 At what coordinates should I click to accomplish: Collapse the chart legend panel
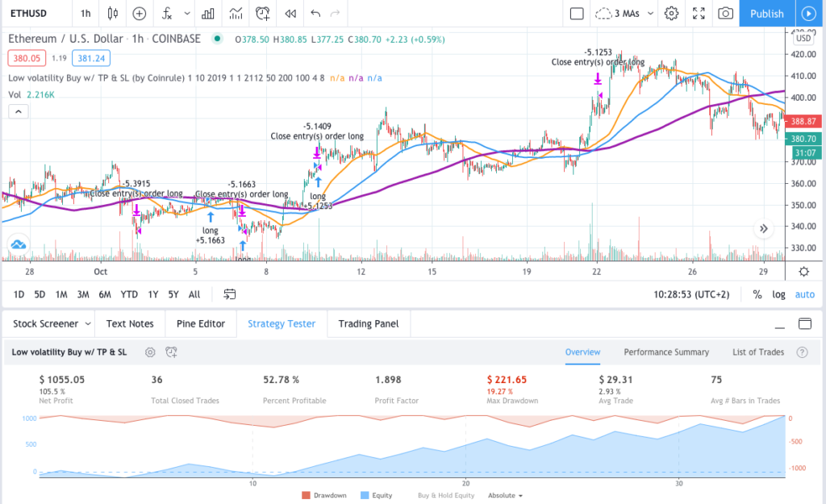[18, 110]
